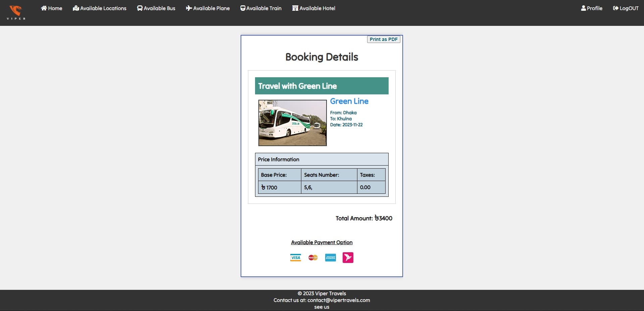Viewport: 644px width, 311px height.
Task: Open Available Plane listings
Action: click(x=208, y=8)
